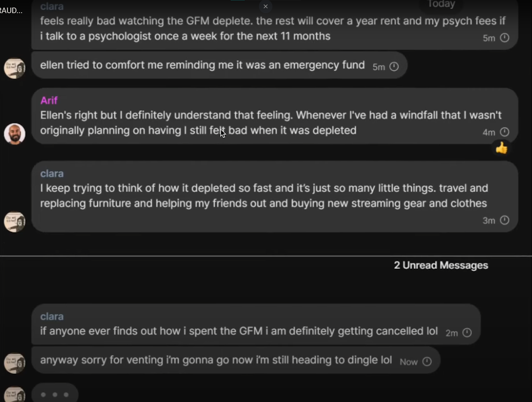The width and height of the screenshot is (532, 402).
Task: Click the timer icon on the 'getting cancelled' message
Action: [467, 333]
